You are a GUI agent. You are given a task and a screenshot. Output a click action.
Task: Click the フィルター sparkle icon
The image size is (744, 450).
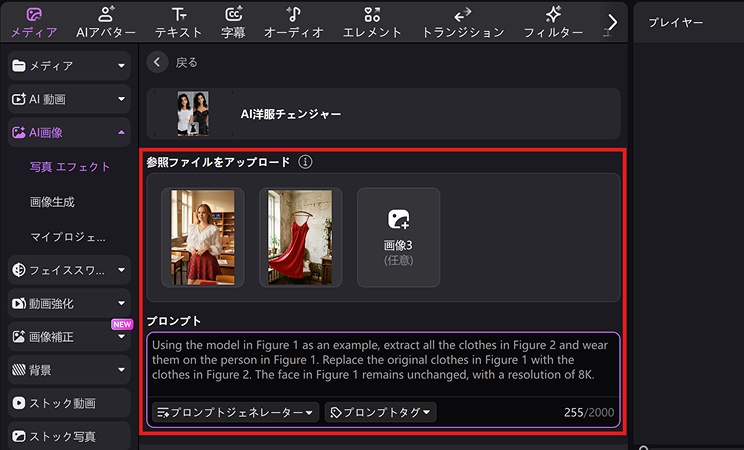(553, 14)
